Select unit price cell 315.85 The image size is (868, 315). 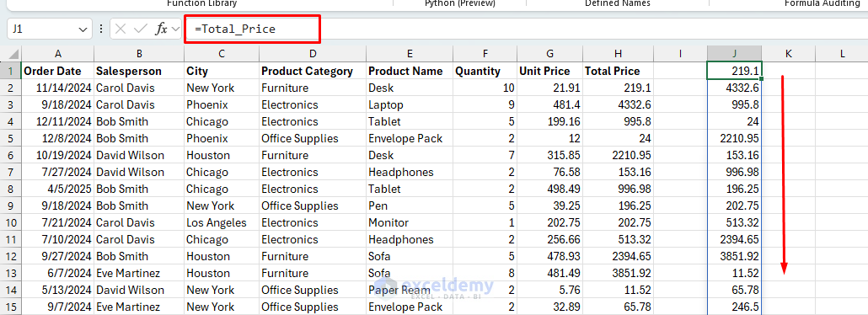549,155
